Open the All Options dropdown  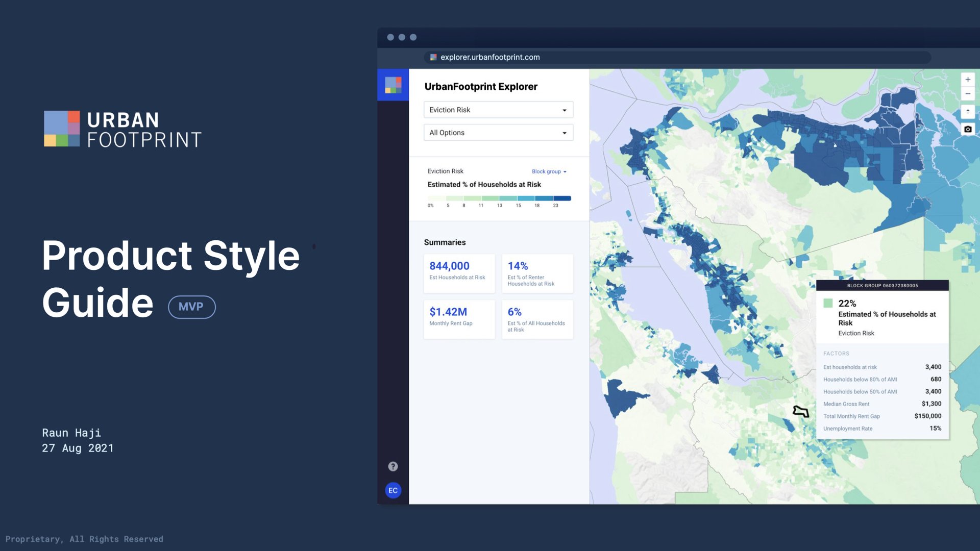tap(498, 133)
